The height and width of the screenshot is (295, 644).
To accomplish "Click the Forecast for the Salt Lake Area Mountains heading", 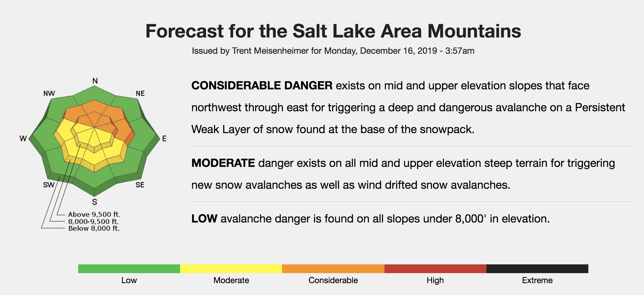I will pyautogui.click(x=333, y=31).
